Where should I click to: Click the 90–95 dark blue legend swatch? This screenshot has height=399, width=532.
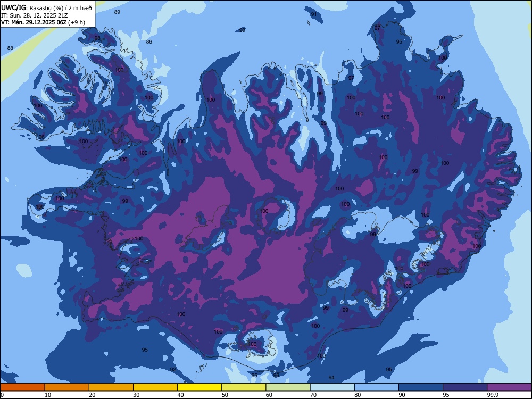click(x=421, y=387)
